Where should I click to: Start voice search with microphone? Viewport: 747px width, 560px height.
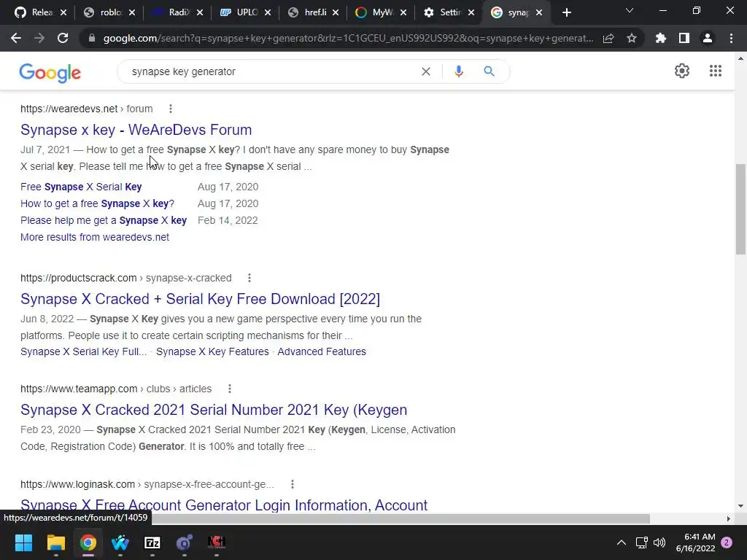459,71
